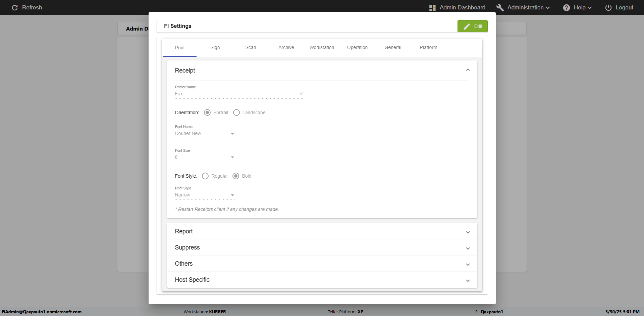The height and width of the screenshot is (316, 644).
Task: Expand the Host Specific section
Action: pyautogui.click(x=322, y=280)
